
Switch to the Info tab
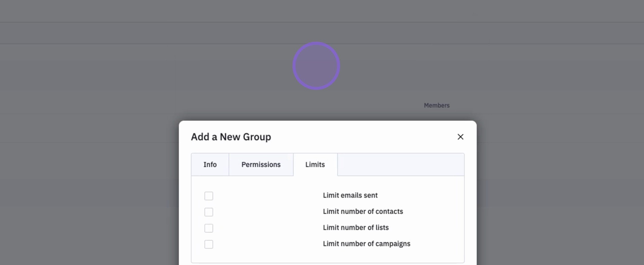click(x=210, y=165)
